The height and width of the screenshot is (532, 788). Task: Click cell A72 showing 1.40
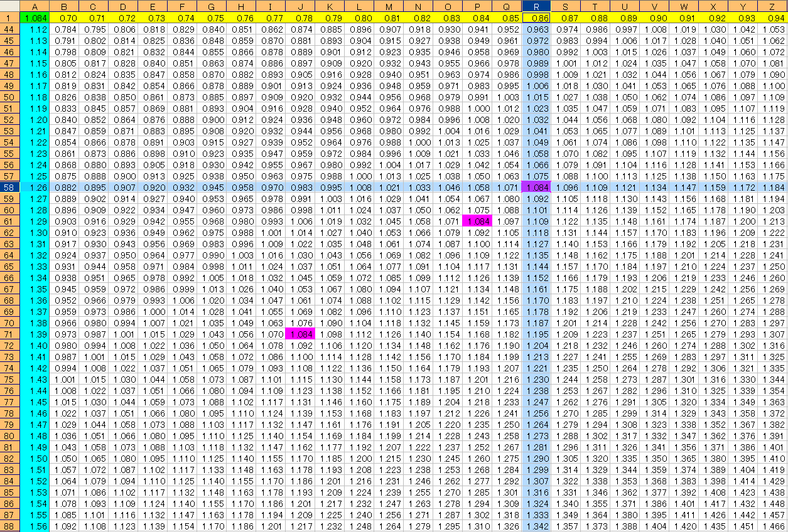35,346
